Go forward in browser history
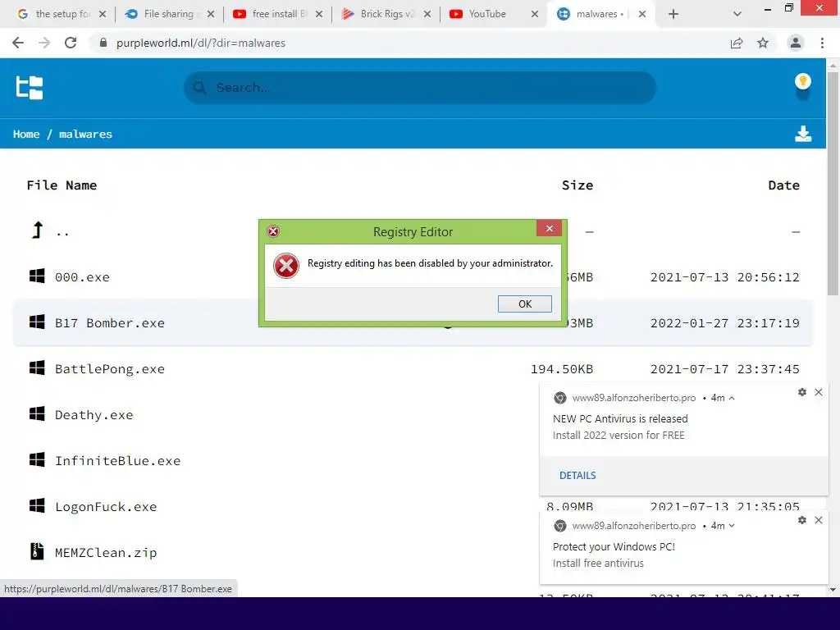This screenshot has height=630, width=840. (x=44, y=43)
